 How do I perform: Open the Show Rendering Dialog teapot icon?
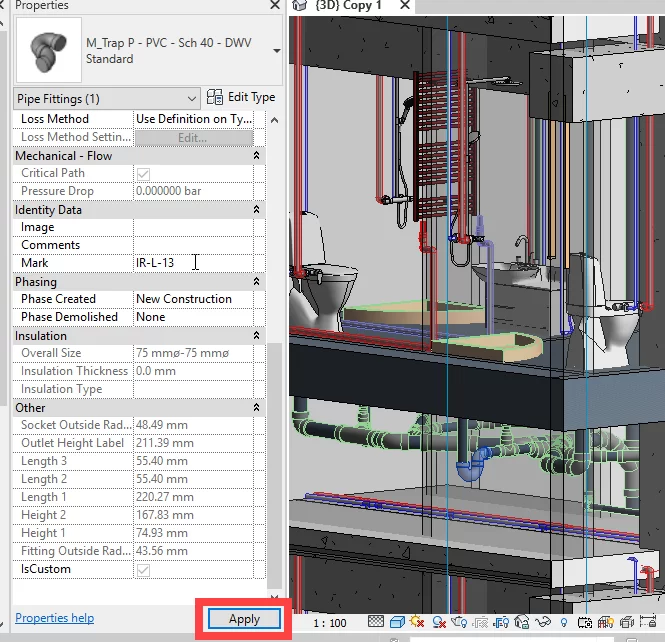(460, 622)
